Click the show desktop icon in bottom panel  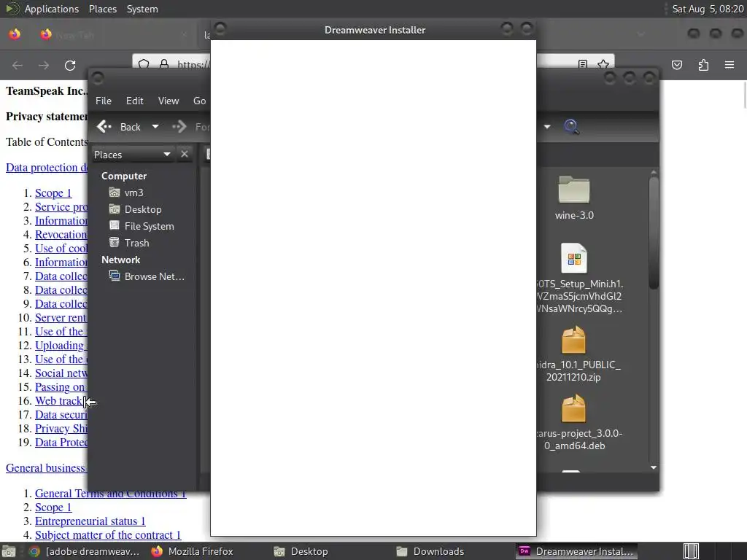point(9,551)
